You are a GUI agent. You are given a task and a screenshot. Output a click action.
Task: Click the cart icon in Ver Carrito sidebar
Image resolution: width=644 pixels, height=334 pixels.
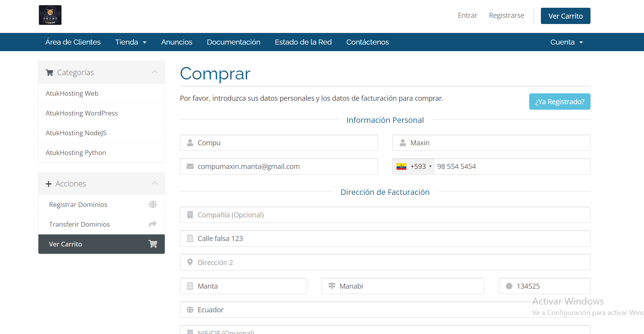click(153, 244)
